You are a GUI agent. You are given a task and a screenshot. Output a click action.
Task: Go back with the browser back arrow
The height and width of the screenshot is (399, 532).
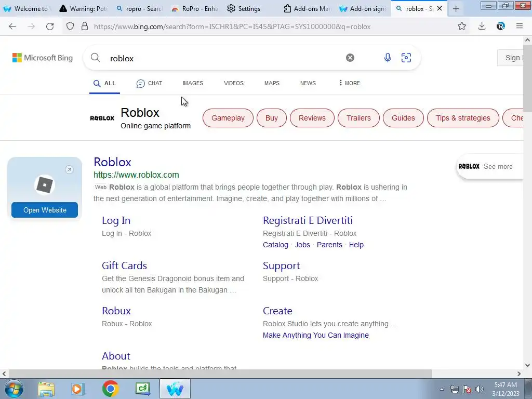coord(12,26)
